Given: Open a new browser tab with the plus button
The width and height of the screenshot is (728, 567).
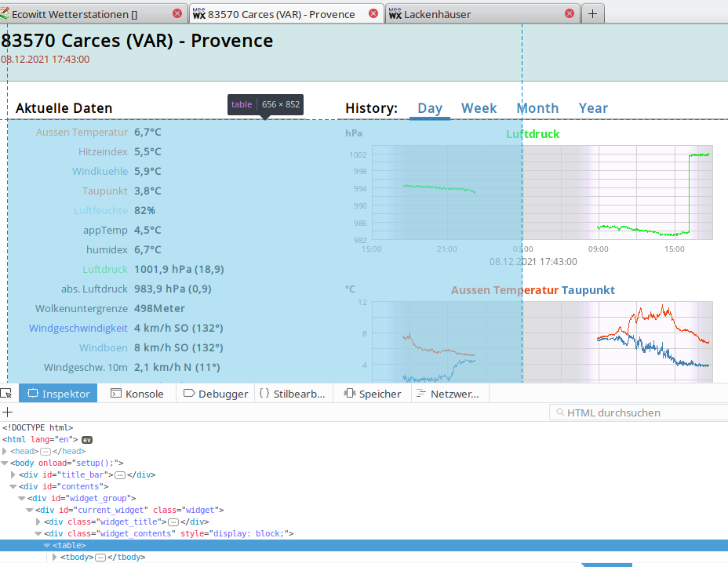Looking at the screenshot, I should pos(592,13).
